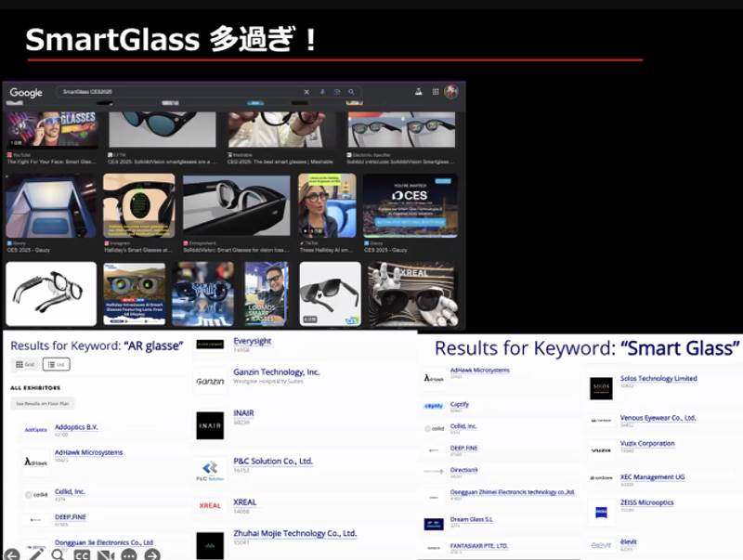
Task: Toggle the camera icon in slideshow bar
Action: 105,555
